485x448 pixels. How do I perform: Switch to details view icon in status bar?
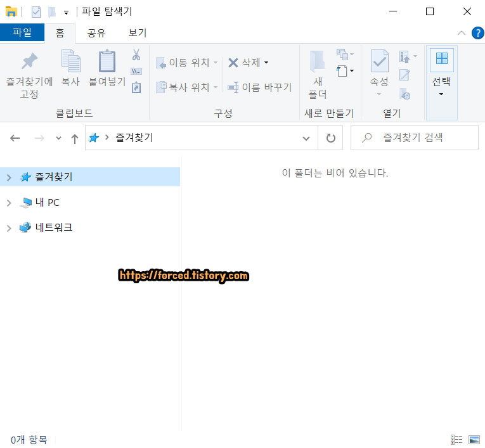(x=456, y=439)
